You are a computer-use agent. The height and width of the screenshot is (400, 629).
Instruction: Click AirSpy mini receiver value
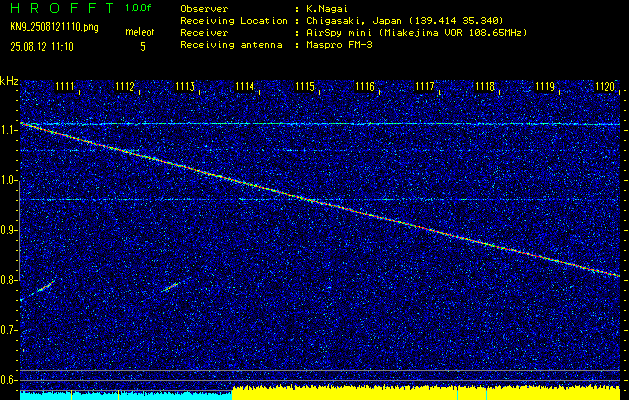tap(416, 32)
